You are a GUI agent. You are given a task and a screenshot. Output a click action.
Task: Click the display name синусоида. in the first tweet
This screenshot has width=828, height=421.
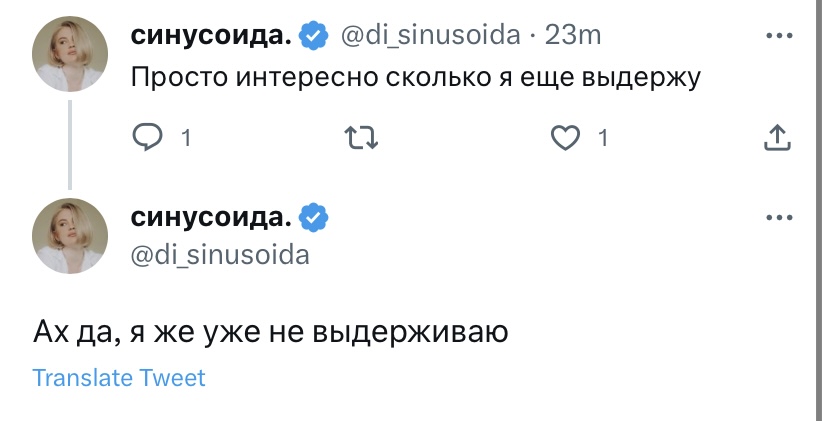tap(212, 36)
